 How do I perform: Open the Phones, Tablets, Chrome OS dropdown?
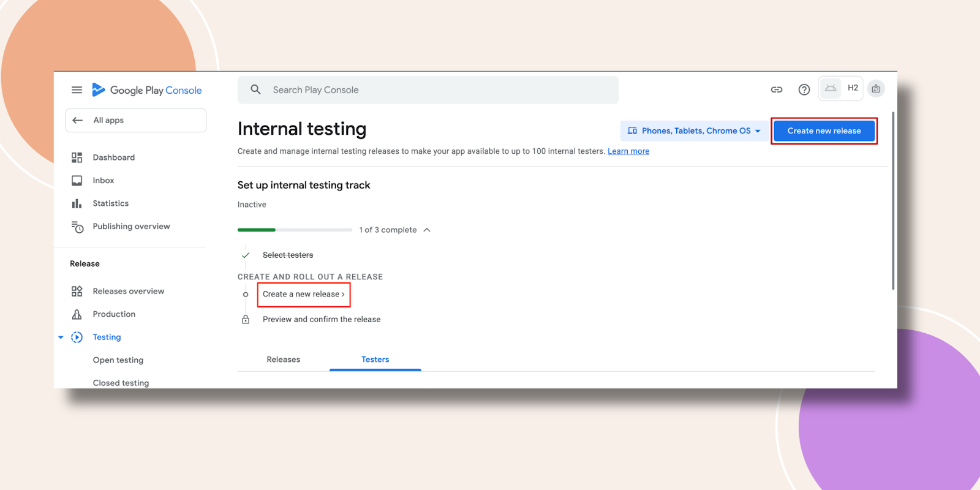click(695, 131)
